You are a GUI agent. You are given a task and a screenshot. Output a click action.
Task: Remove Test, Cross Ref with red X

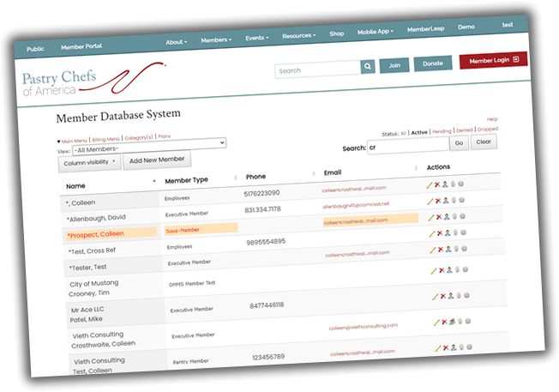[x=440, y=233]
